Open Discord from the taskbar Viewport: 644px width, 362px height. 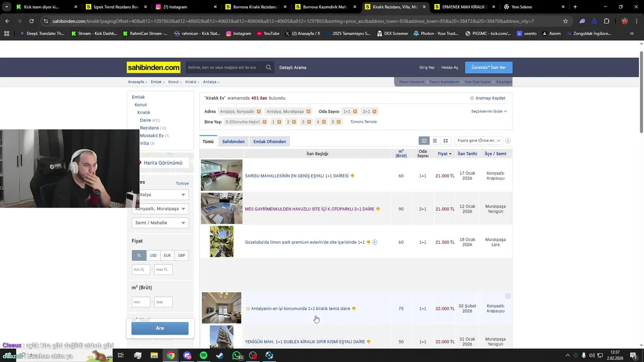click(x=187, y=355)
